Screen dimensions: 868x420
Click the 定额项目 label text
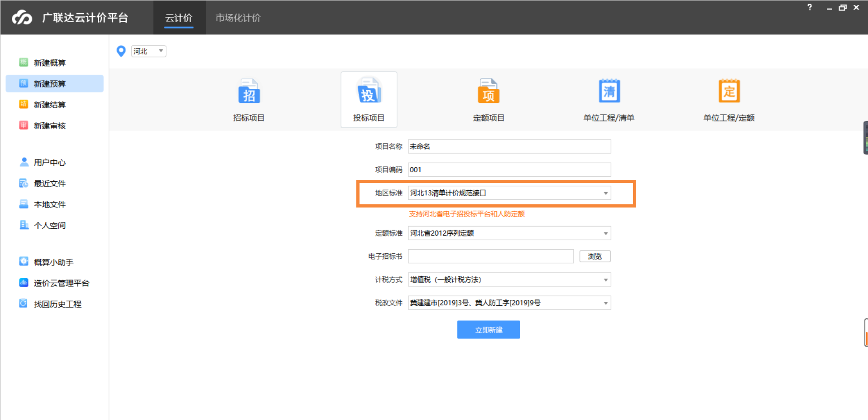pyautogui.click(x=489, y=118)
